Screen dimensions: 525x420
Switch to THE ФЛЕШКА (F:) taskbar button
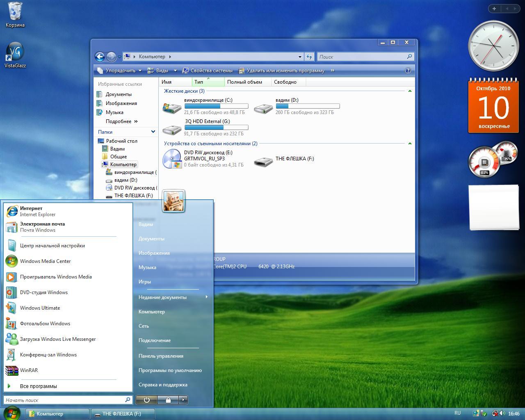pos(123,414)
